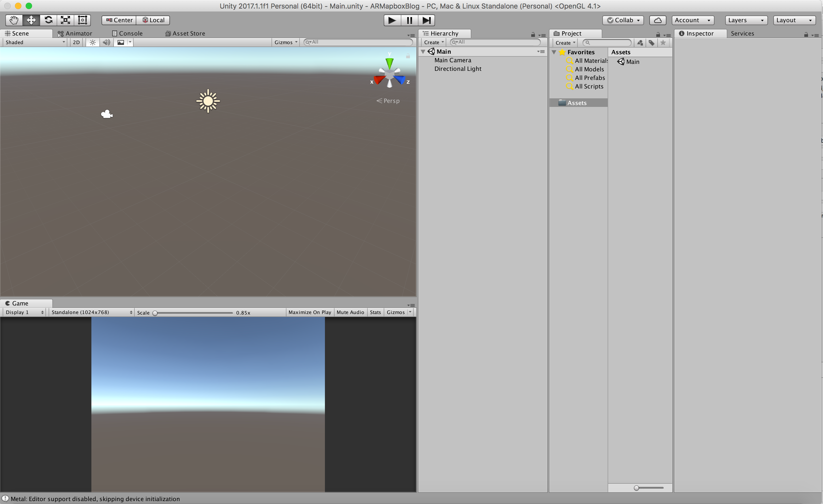Collapse the Main scene in Hierarchy
Viewport: 823px width, 504px height.
(423, 52)
